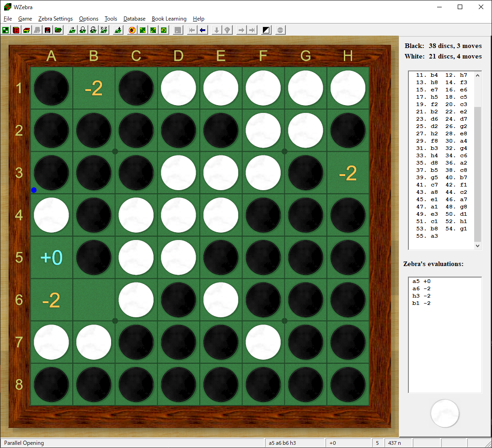
Task: Click move '11. b4' in move list
Action: point(427,75)
